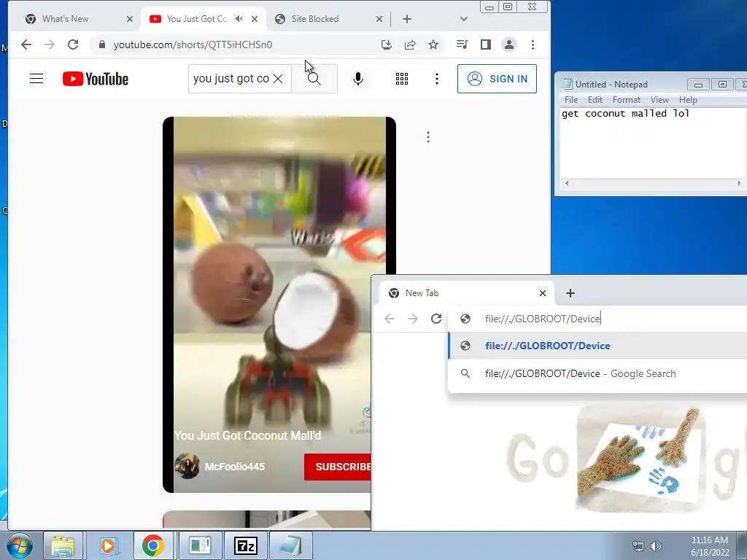Reload the YouTube shorts page
747x560 pixels.
pos(73,44)
